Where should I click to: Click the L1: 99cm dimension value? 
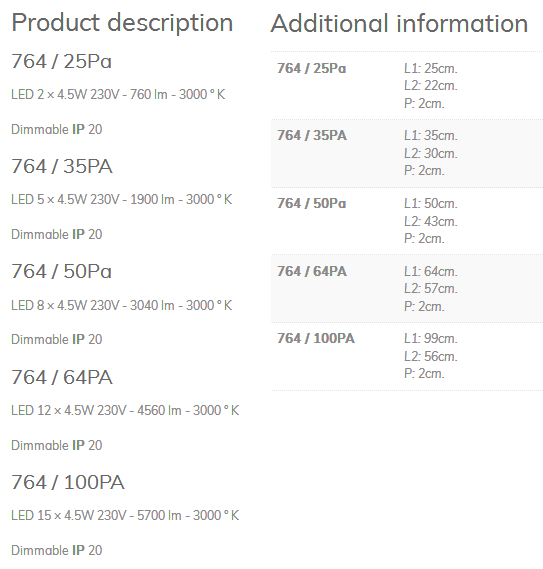(x=431, y=338)
